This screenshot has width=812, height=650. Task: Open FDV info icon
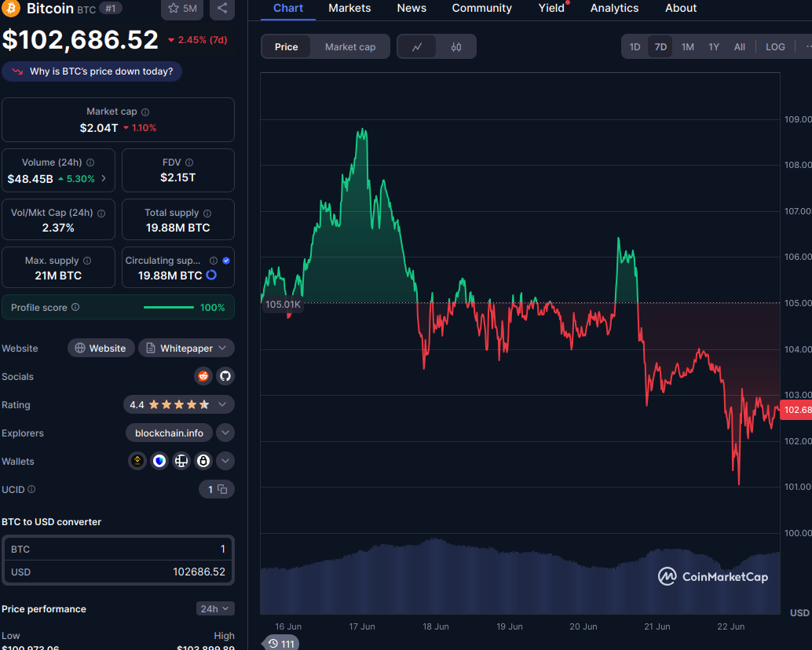(189, 162)
